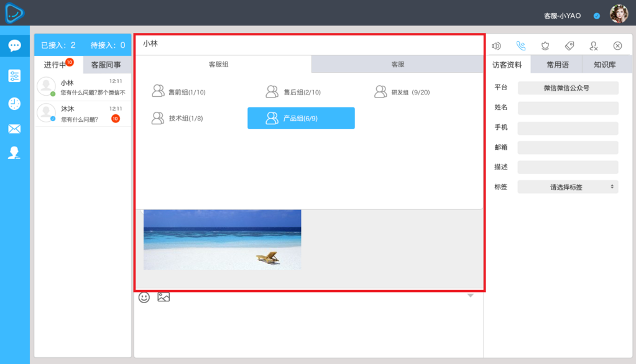Switch to the 客服 tab
This screenshot has width=636, height=364.
397,65
